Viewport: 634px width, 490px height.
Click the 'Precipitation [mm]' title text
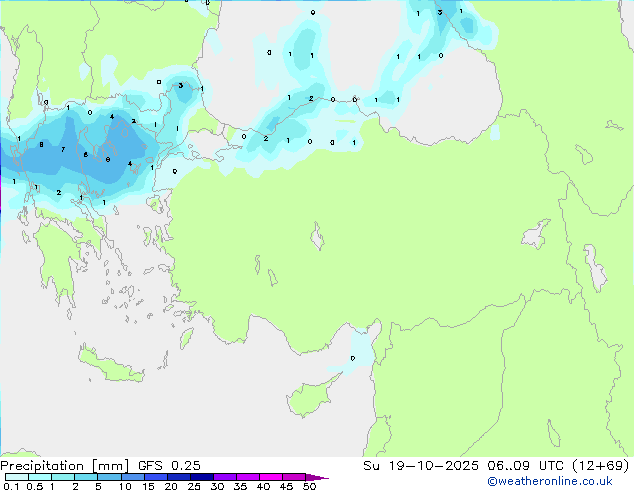[x=64, y=466]
